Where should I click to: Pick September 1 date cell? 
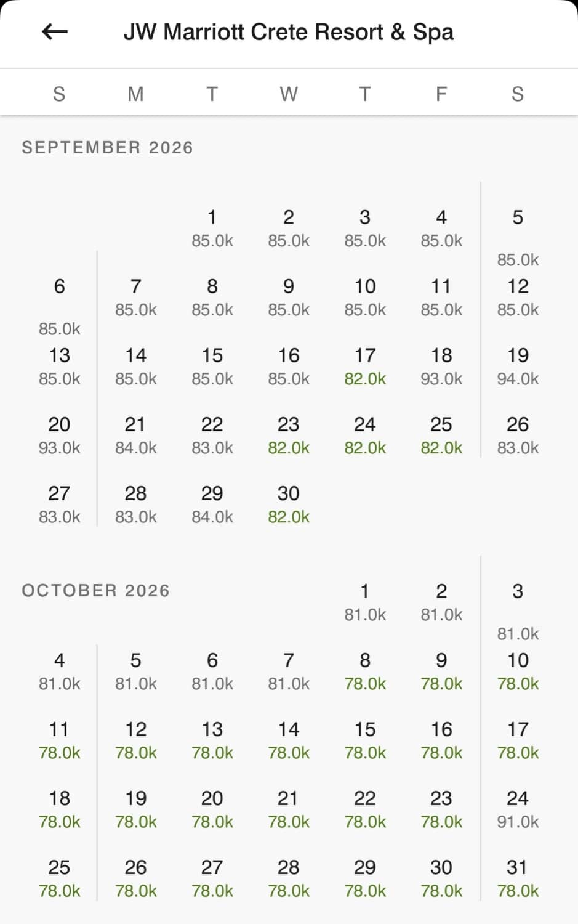(x=212, y=228)
